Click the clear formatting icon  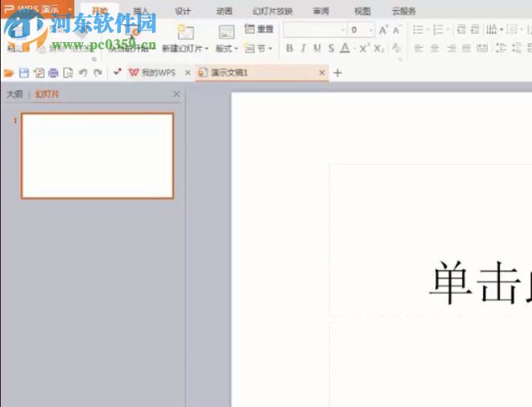tap(396, 48)
